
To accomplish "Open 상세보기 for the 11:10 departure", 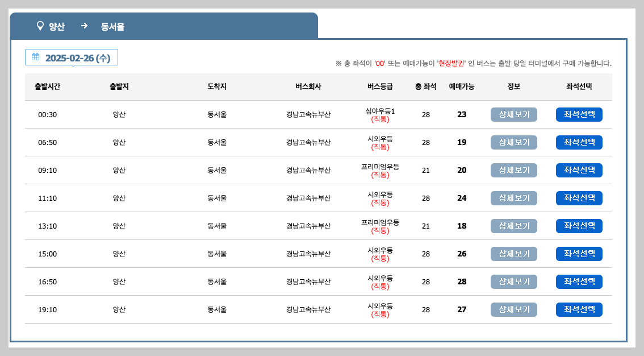I will pos(513,198).
